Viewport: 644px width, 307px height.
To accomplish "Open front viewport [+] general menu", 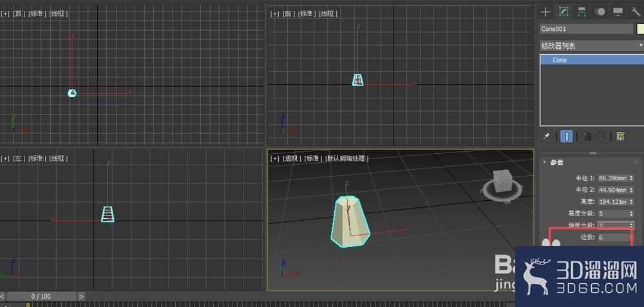I will click(x=274, y=14).
